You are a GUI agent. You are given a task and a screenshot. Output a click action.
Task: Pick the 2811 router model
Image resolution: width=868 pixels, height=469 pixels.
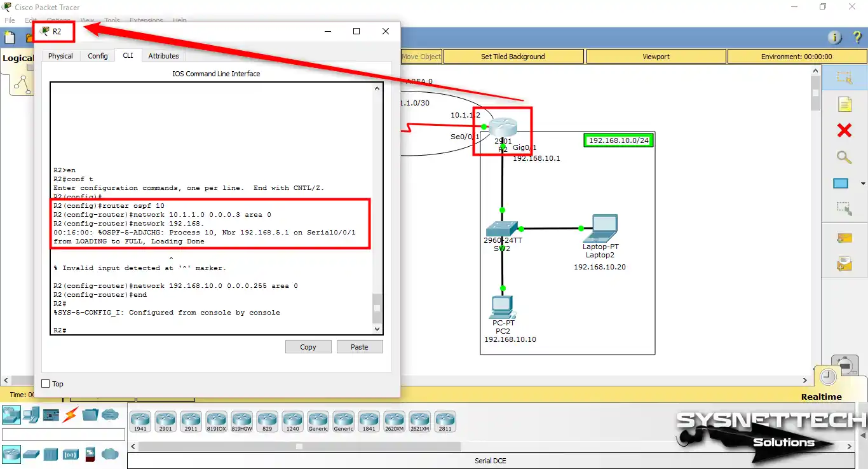445,422
